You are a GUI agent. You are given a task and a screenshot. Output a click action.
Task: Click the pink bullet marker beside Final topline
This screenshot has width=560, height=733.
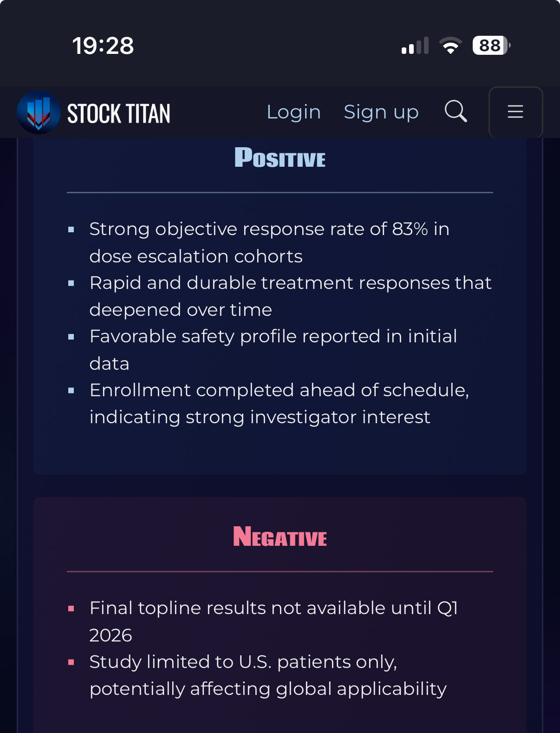(71, 608)
